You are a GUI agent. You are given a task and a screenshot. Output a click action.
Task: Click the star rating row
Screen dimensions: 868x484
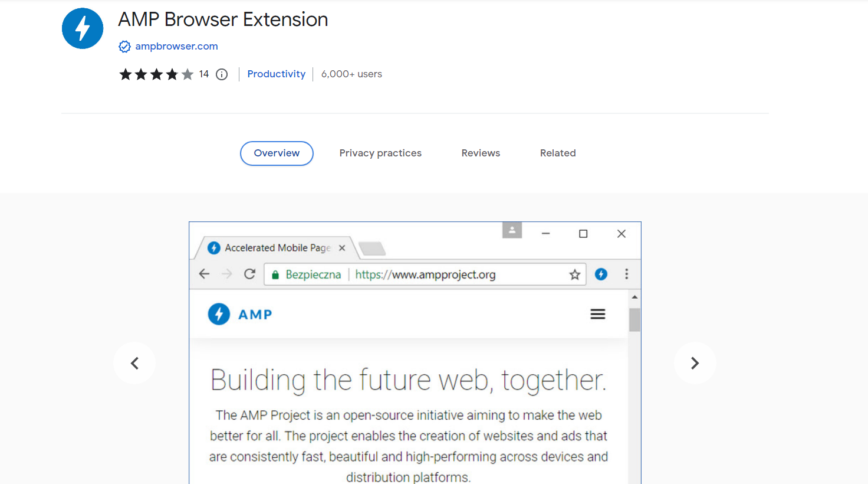(156, 74)
